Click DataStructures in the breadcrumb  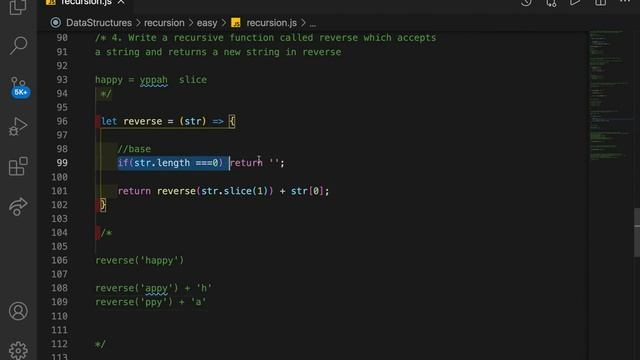pos(99,23)
